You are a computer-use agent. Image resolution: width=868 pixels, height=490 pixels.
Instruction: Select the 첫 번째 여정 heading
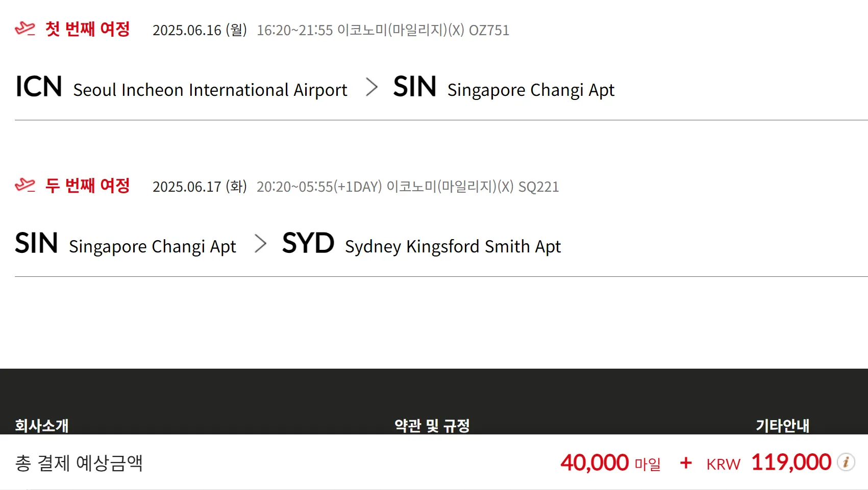87,29
